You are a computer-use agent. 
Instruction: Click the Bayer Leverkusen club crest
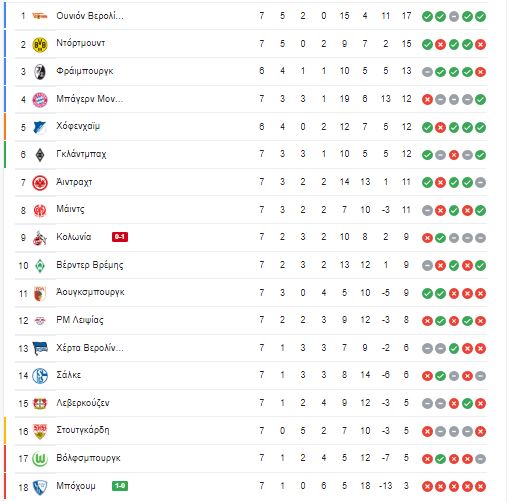point(40,403)
